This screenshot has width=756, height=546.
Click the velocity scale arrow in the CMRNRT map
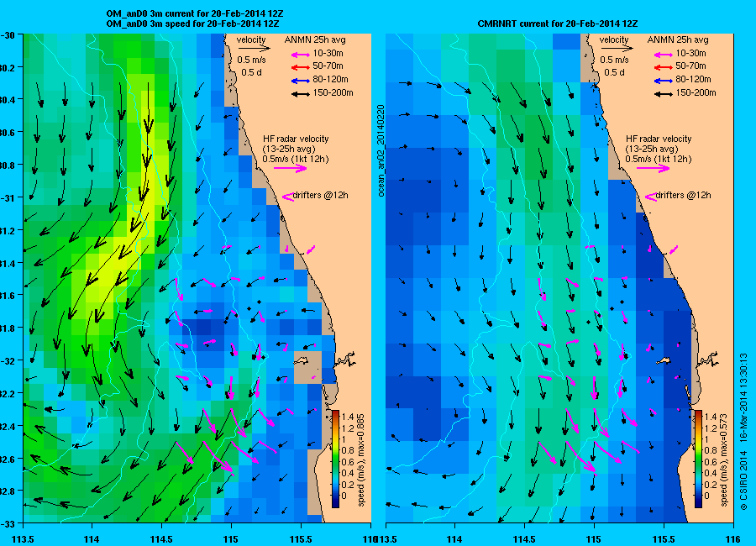(617, 48)
